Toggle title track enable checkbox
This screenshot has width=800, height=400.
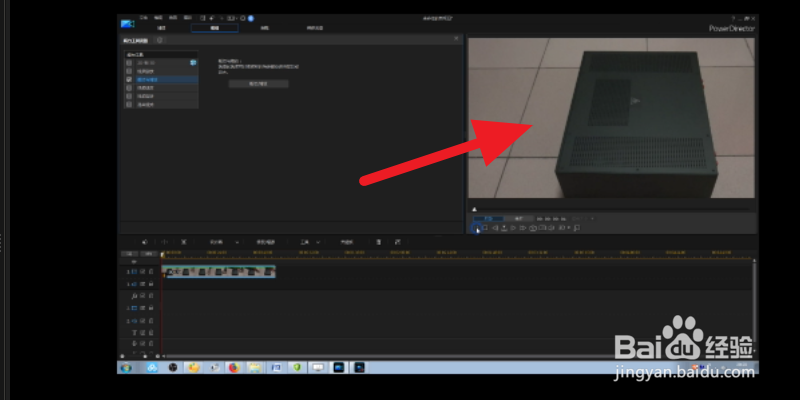[x=142, y=333]
